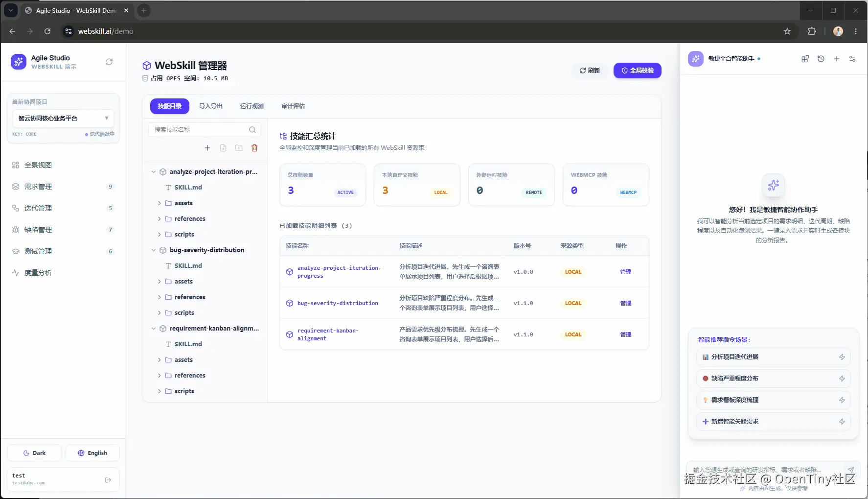Screen dimensions: 868x499
Task: Click lightning icon on 分析项目迭代进展
Action: click(x=842, y=357)
